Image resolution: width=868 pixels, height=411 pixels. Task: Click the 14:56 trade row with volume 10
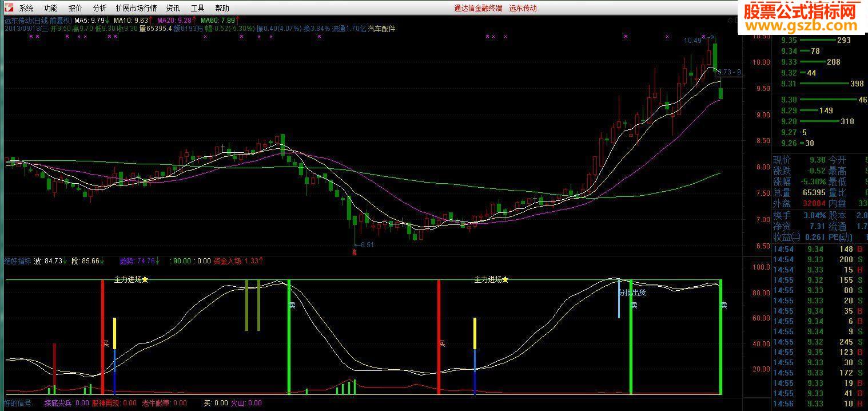[819, 404]
